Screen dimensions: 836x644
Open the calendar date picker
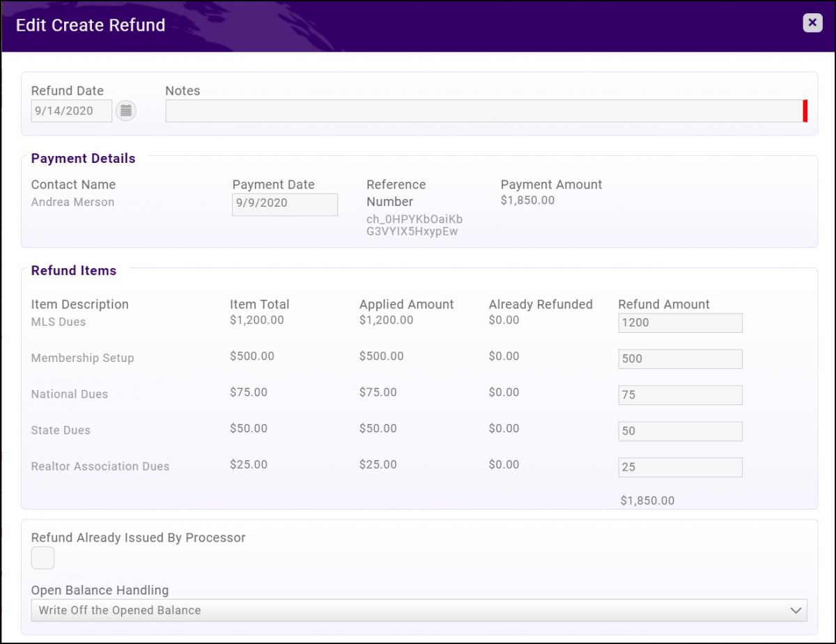(125, 110)
